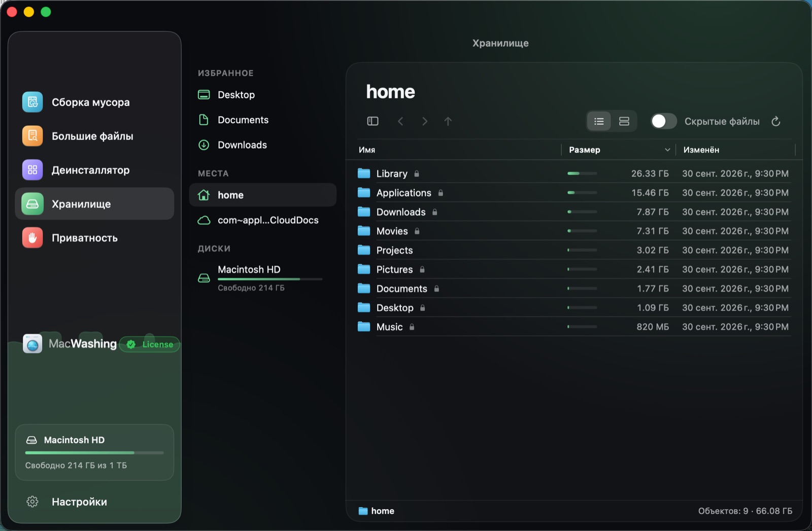Click the Library folder icon
The height and width of the screenshot is (531, 812).
pos(364,173)
